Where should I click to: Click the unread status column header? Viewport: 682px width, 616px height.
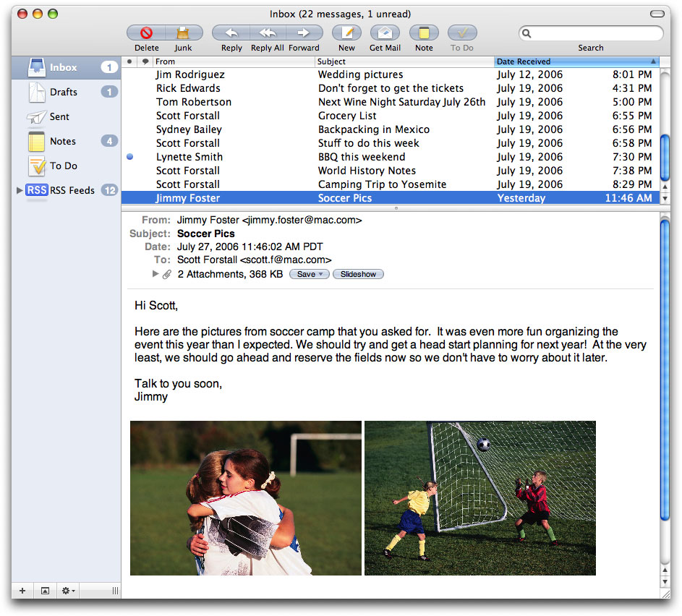click(x=129, y=61)
